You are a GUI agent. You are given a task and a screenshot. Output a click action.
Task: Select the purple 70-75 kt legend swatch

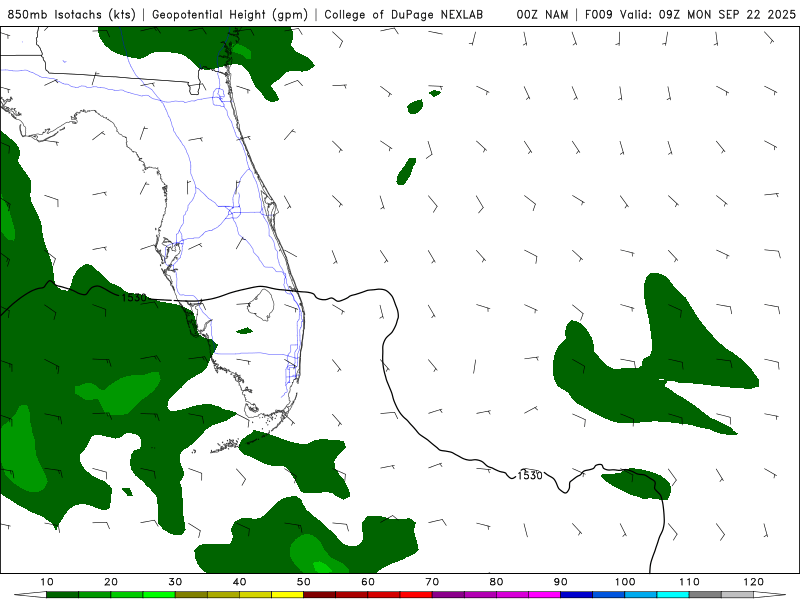pyautogui.click(x=448, y=595)
